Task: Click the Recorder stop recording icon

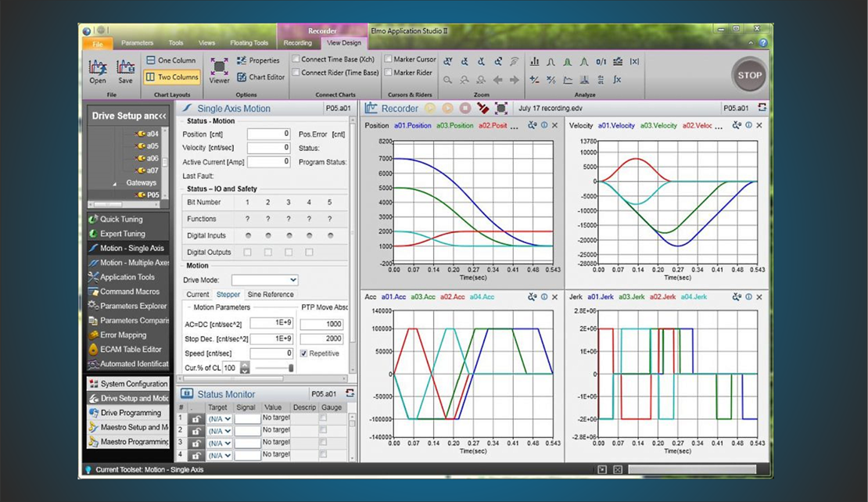Action: coord(465,109)
